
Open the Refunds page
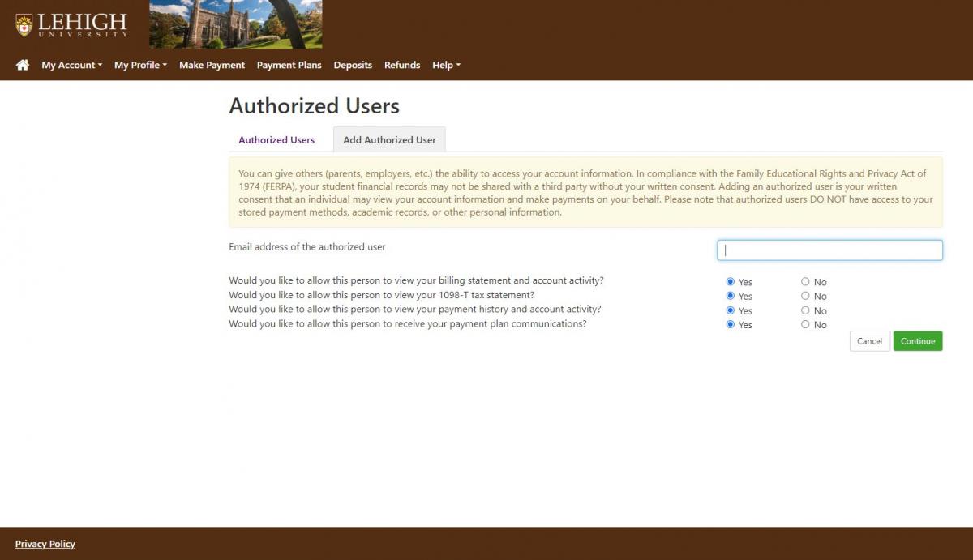402,65
